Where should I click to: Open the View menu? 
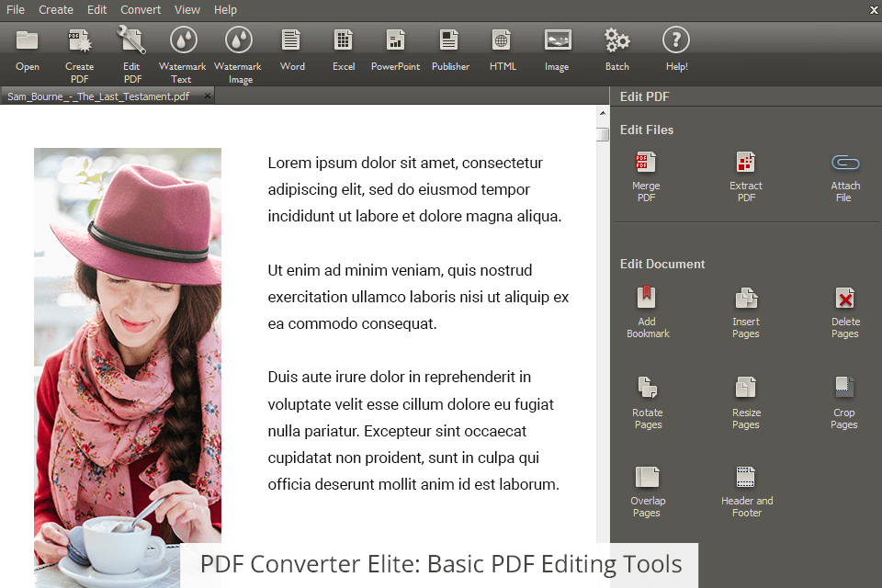click(x=187, y=9)
